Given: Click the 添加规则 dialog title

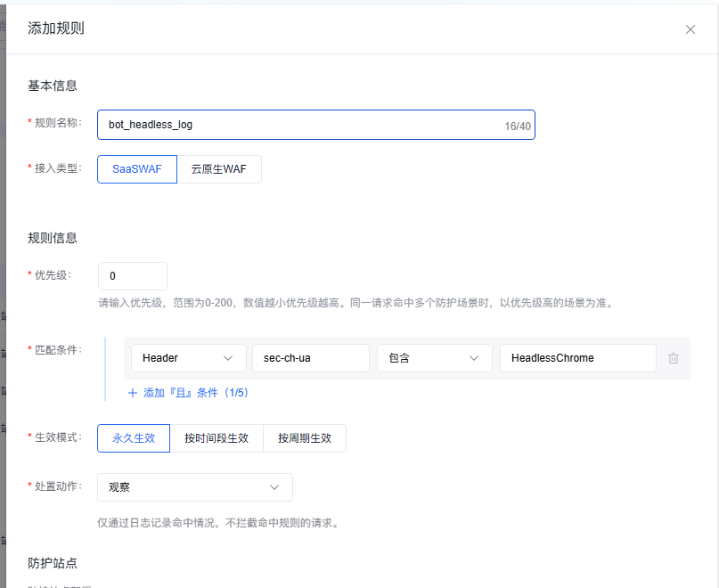Looking at the screenshot, I should pyautogui.click(x=56, y=29).
